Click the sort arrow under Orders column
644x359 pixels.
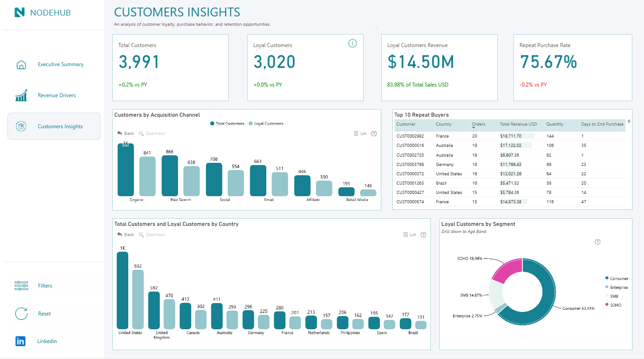[x=474, y=128]
